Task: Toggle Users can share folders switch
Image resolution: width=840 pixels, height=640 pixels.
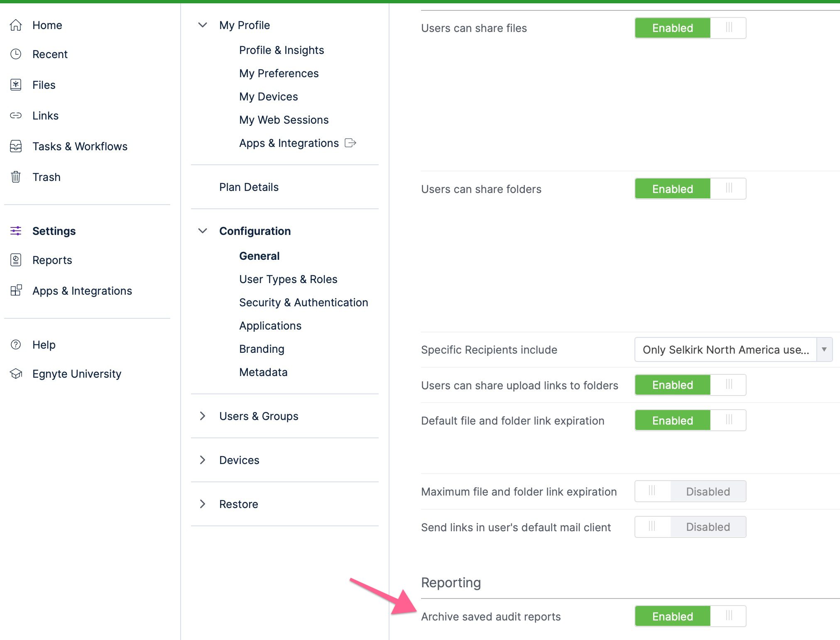Action: (x=690, y=189)
